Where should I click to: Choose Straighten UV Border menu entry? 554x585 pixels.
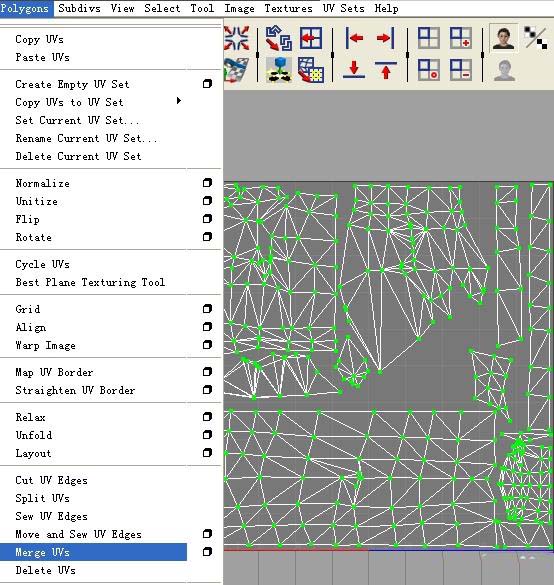pos(75,390)
